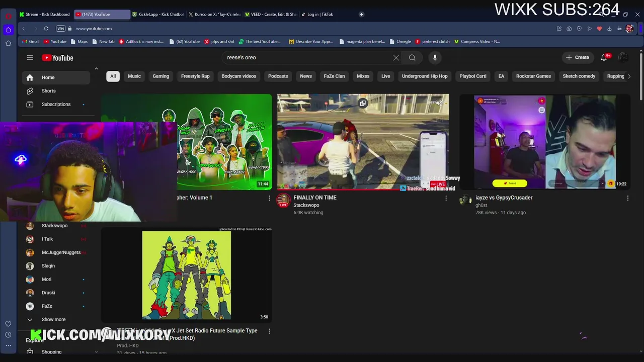Select the Gaming filter chip
644x362 pixels.
pyautogui.click(x=161, y=76)
